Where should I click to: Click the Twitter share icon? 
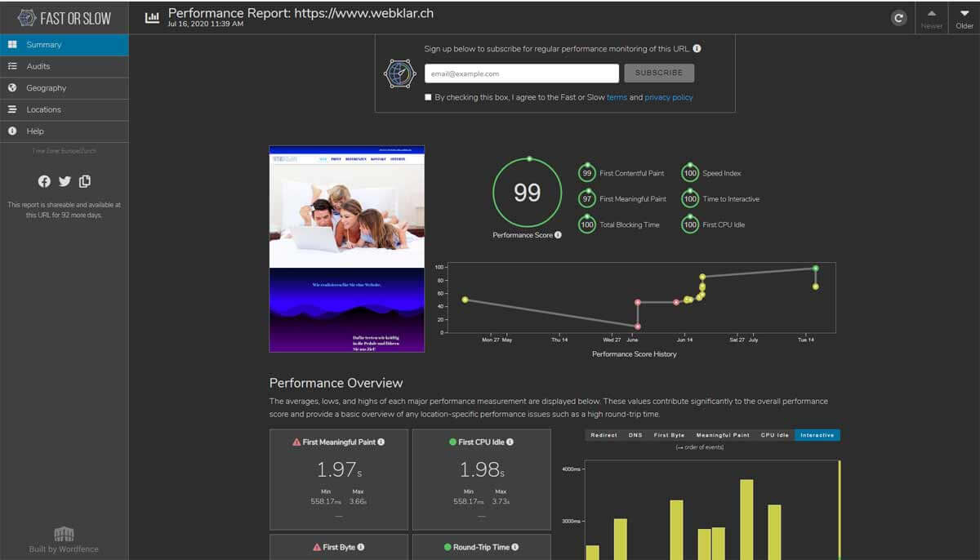[65, 181]
